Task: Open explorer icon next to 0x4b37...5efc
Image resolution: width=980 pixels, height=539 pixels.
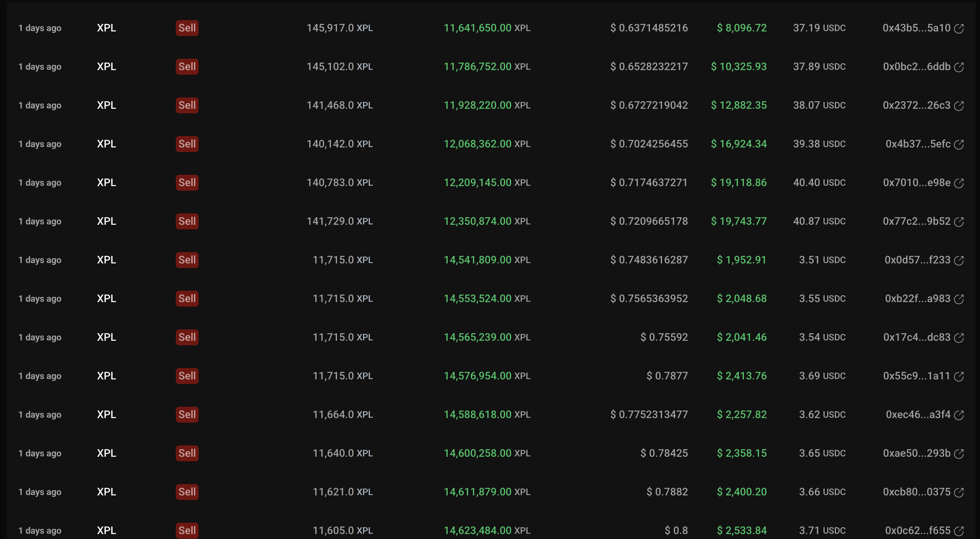Action: (959, 144)
